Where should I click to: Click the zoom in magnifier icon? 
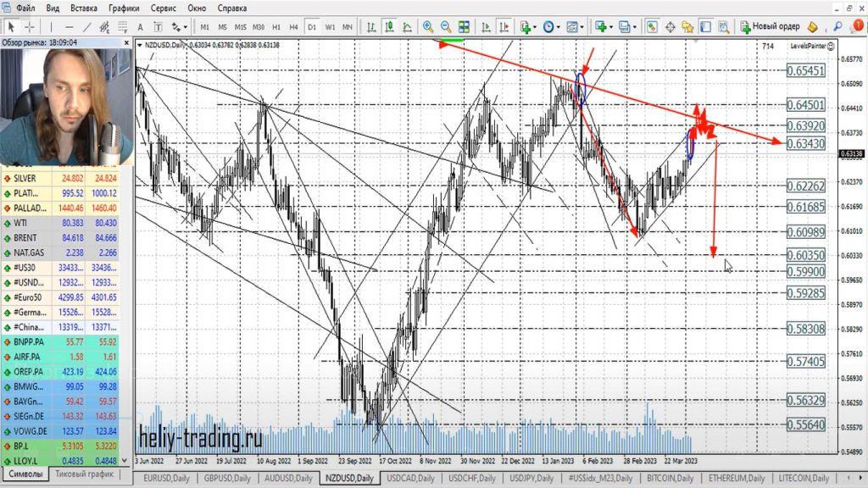point(428,26)
